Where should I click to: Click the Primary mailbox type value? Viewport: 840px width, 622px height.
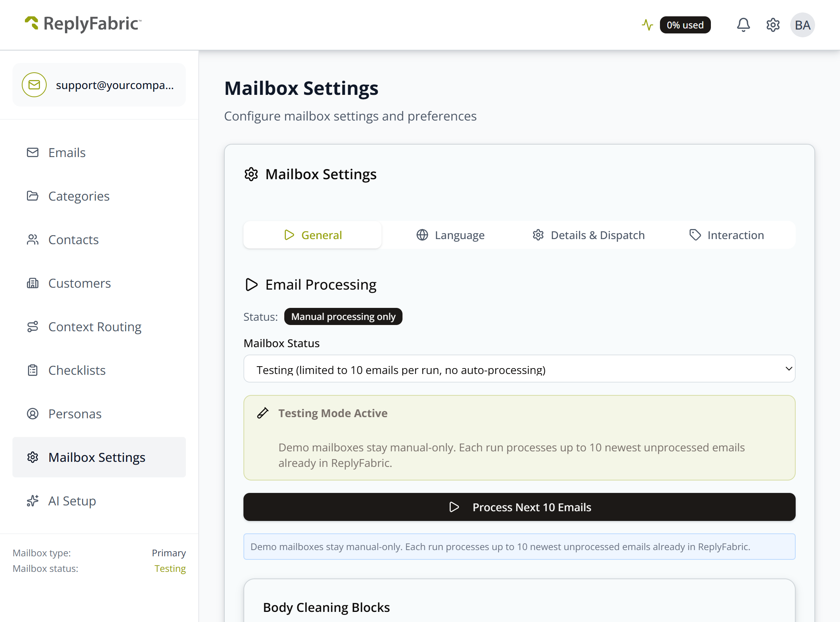[x=169, y=553]
